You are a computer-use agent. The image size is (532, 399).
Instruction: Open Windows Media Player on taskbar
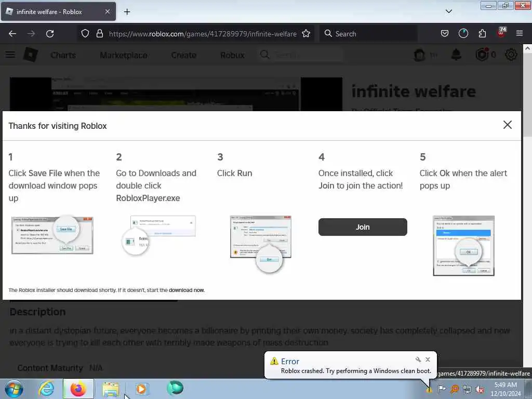141,389
